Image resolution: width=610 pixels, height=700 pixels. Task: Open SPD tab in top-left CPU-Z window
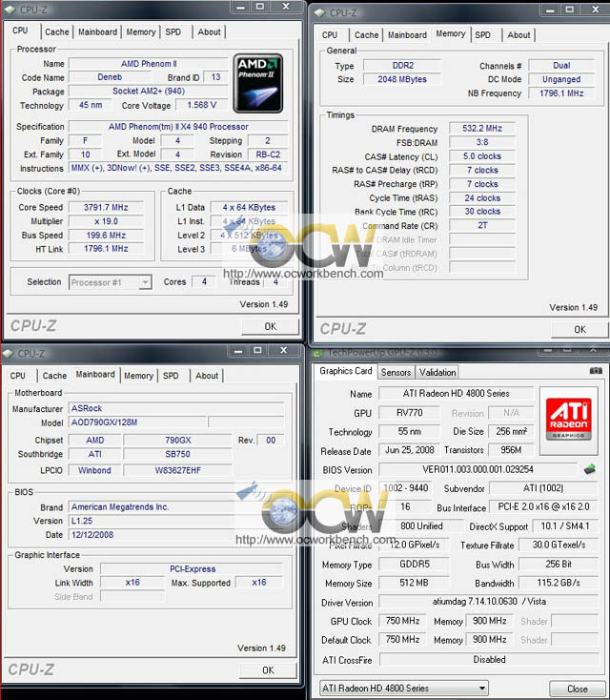pyautogui.click(x=173, y=32)
